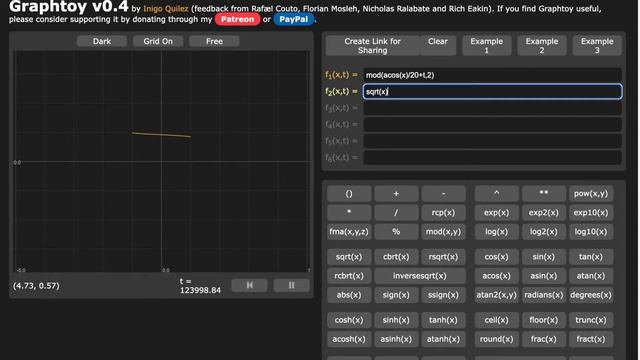Insert cbrt(x) function
Image resolution: width=640 pixels, height=360 pixels.
[396, 257]
